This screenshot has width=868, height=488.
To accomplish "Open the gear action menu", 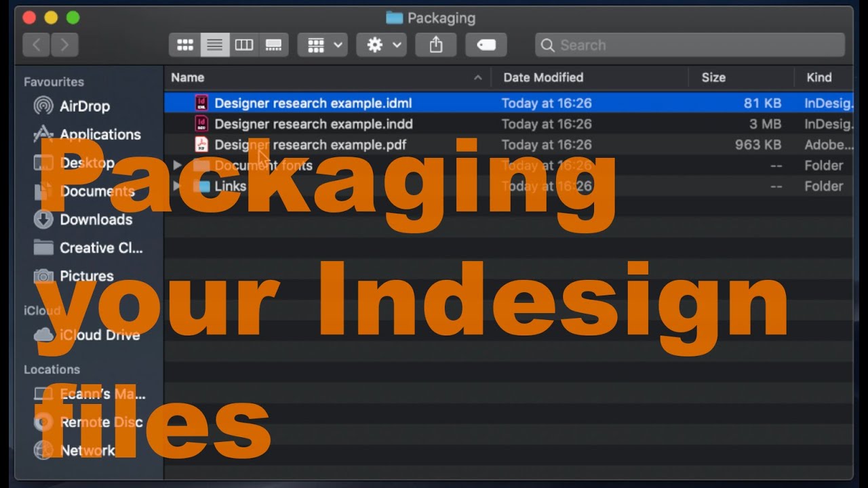I will (382, 45).
